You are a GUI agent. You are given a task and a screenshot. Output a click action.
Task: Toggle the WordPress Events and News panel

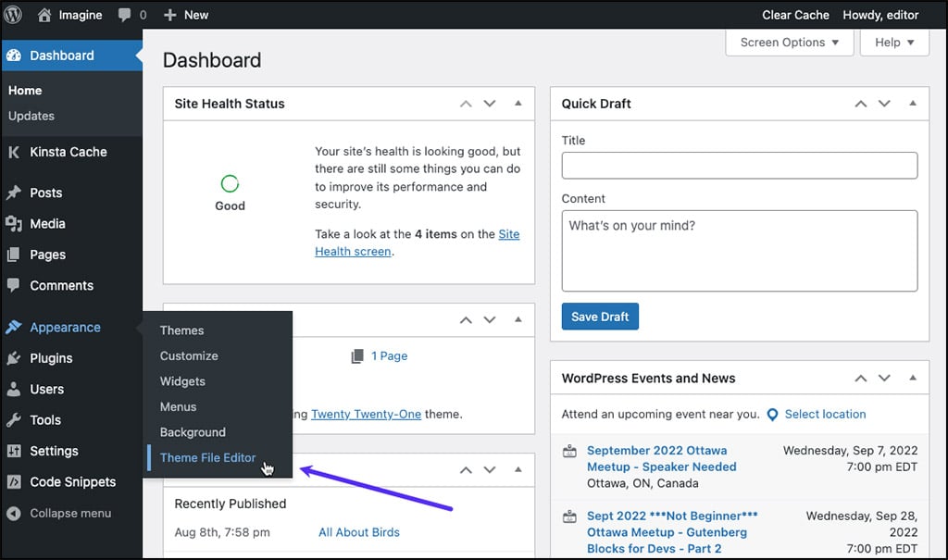[913, 379]
